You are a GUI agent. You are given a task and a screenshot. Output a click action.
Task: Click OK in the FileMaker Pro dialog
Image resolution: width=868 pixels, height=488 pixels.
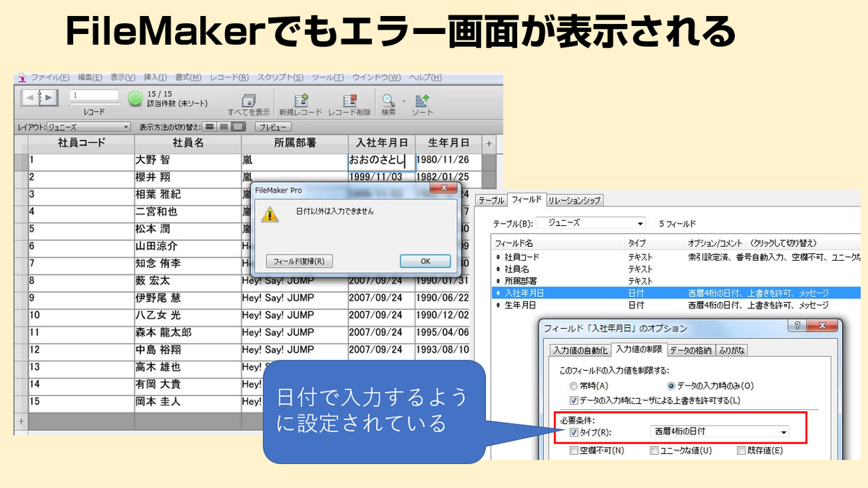coord(425,261)
